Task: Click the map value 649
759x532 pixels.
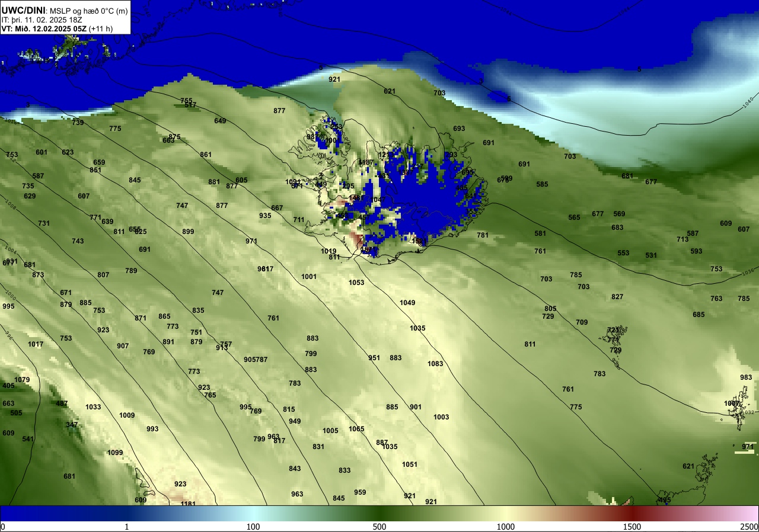Action: pos(220,121)
